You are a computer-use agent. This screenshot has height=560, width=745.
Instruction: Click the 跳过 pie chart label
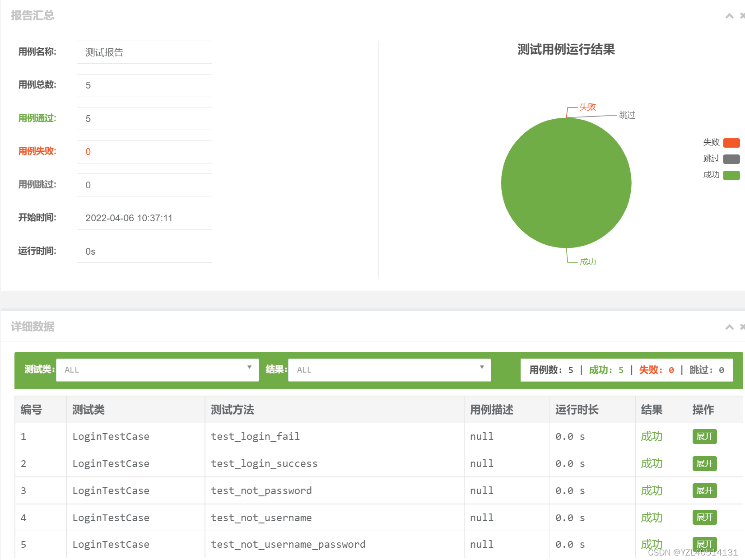pyautogui.click(x=627, y=115)
